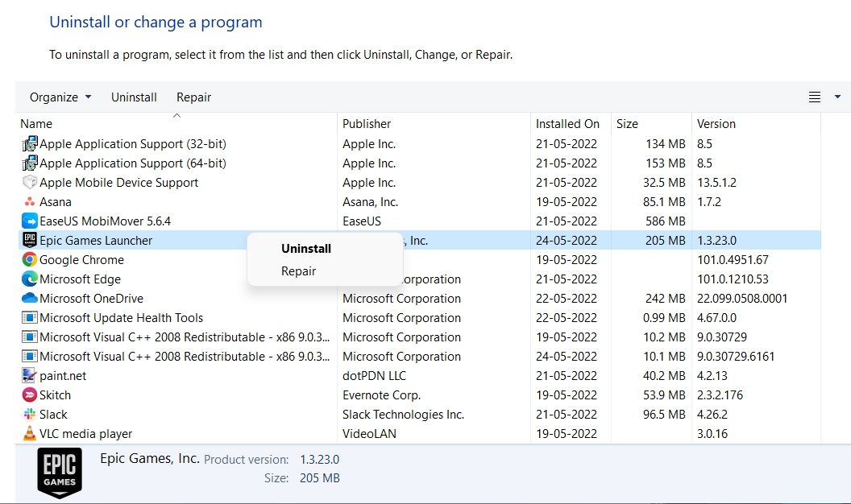Expand the view options dropdown arrow
The height and width of the screenshot is (504, 851).
837,97
